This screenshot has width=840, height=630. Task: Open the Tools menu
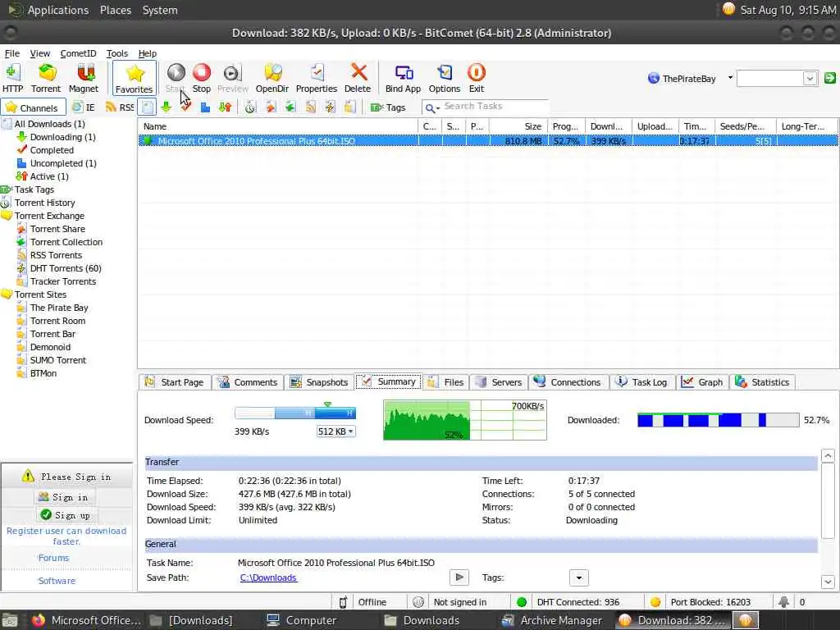coord(116,53)
